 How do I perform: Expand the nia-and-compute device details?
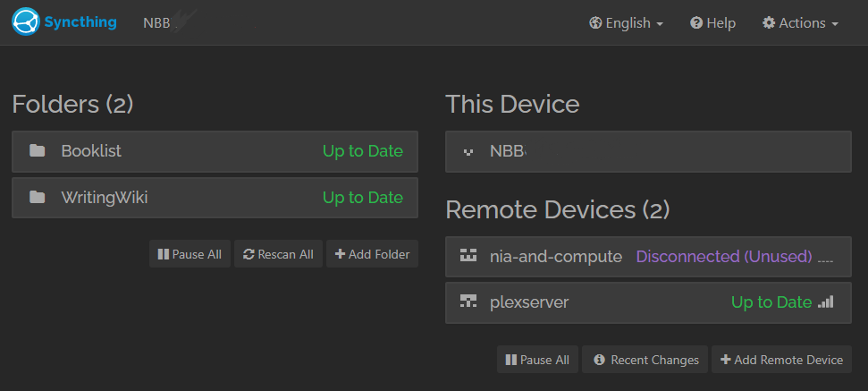tap(648, 257)
